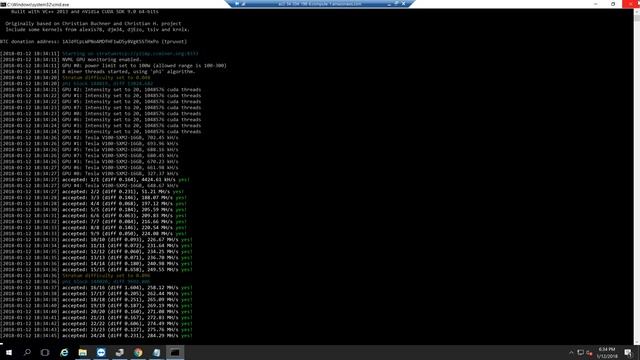Click the 'accepted: 5/5' log line

[x=93, y=209]
